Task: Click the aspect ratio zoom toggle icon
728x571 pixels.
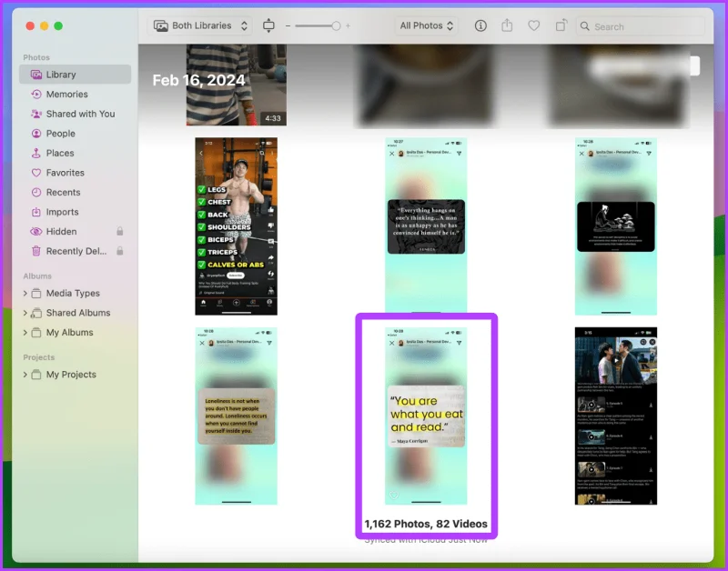Action: (268, 25)
